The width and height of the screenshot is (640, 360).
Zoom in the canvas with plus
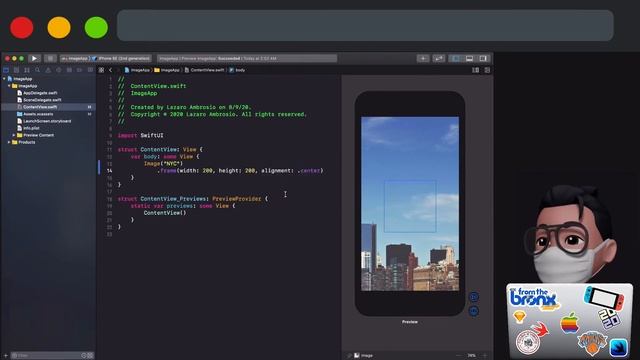tap(485, 356)
